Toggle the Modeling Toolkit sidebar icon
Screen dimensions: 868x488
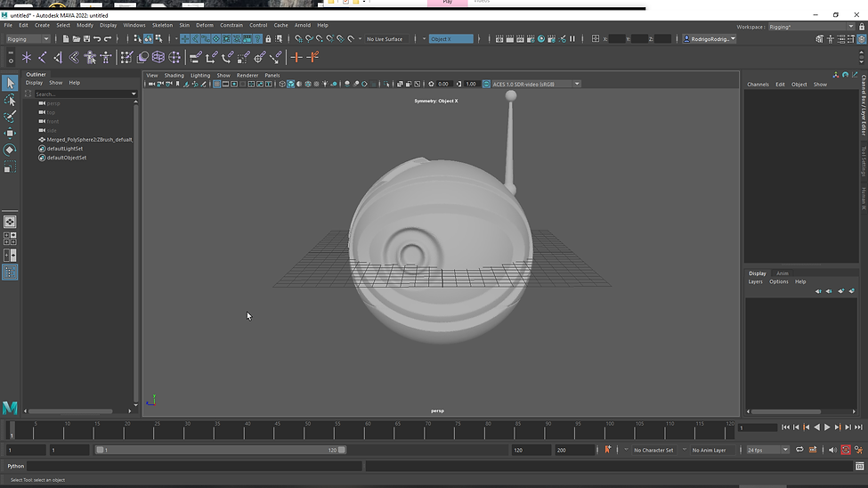[819, 39]
